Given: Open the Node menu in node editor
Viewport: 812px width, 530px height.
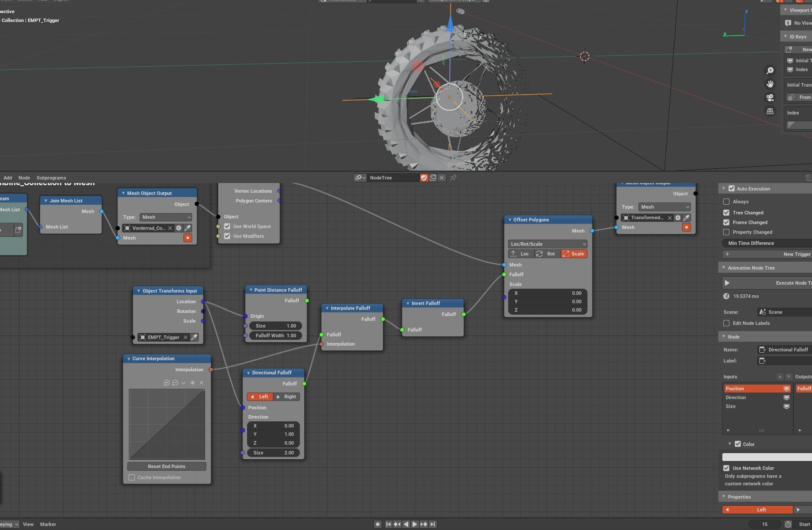Looking at the screenshot, I should tap(24, 178).
